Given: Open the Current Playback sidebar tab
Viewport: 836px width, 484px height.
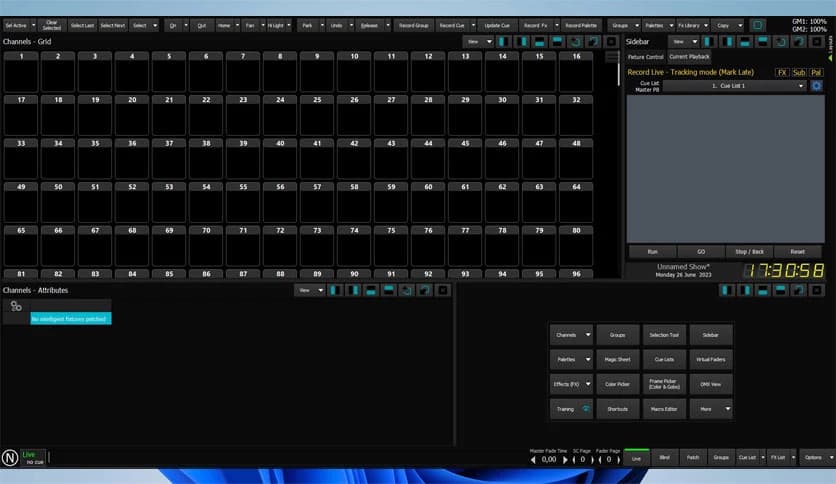Looking at the screenshot, I should coord(689,57).
